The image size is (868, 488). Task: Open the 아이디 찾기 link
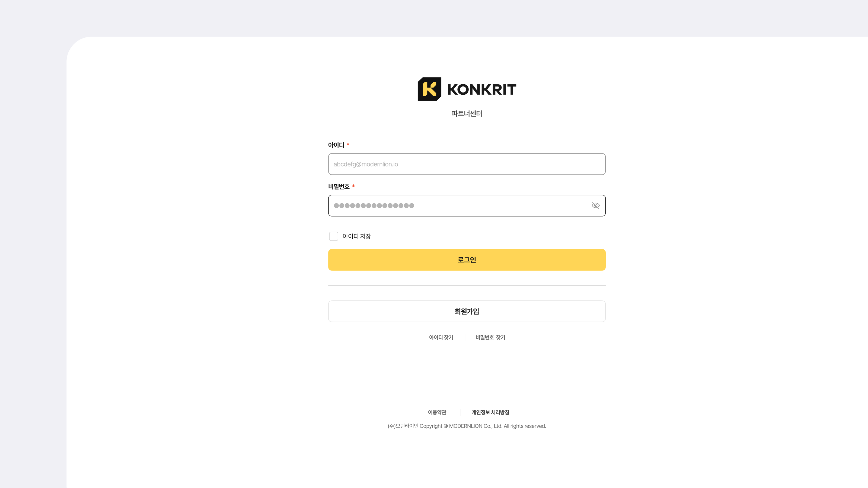441,337
